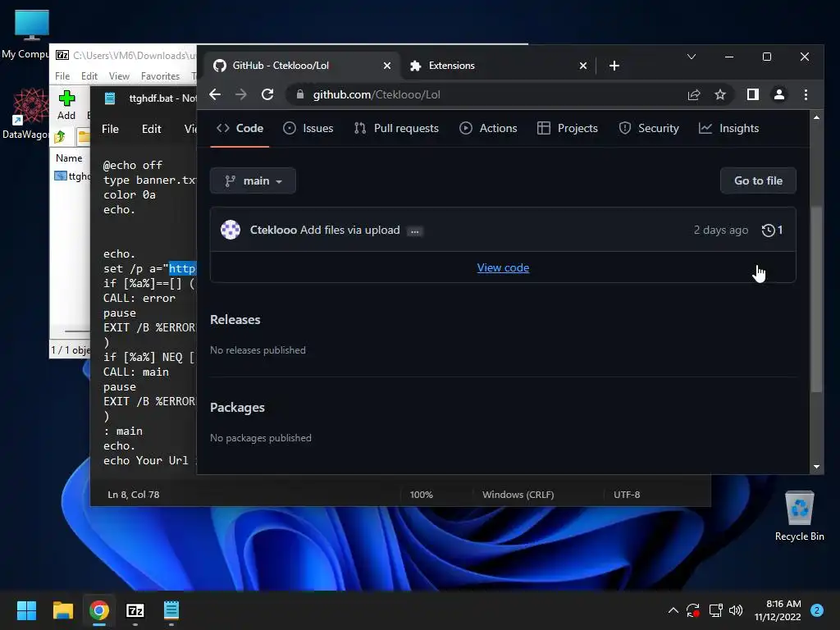
Task: Click scrollbar up arrow in Chrome
Action: pyautogui.click(x=816, y=117)
